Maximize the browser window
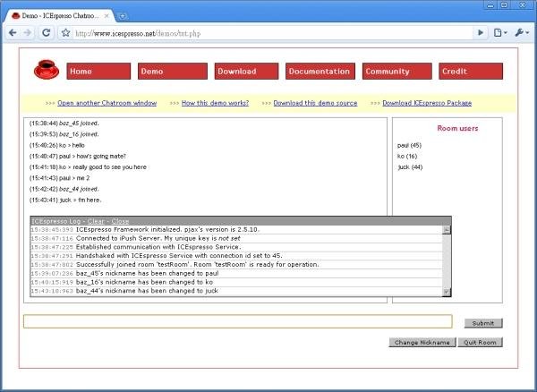This screenshot has width=537, height=392. click(x=504, y=4)
